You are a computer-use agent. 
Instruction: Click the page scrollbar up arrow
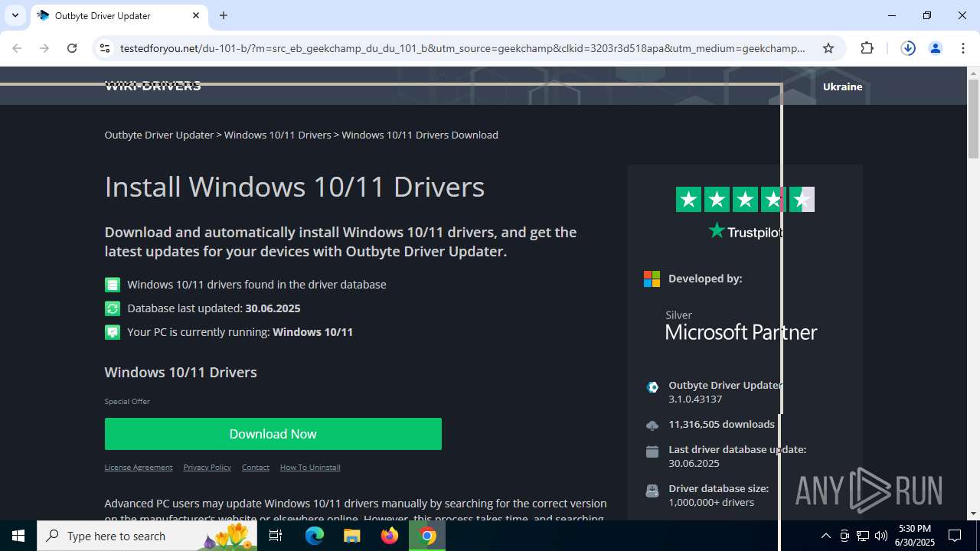(x=974, y=73)
